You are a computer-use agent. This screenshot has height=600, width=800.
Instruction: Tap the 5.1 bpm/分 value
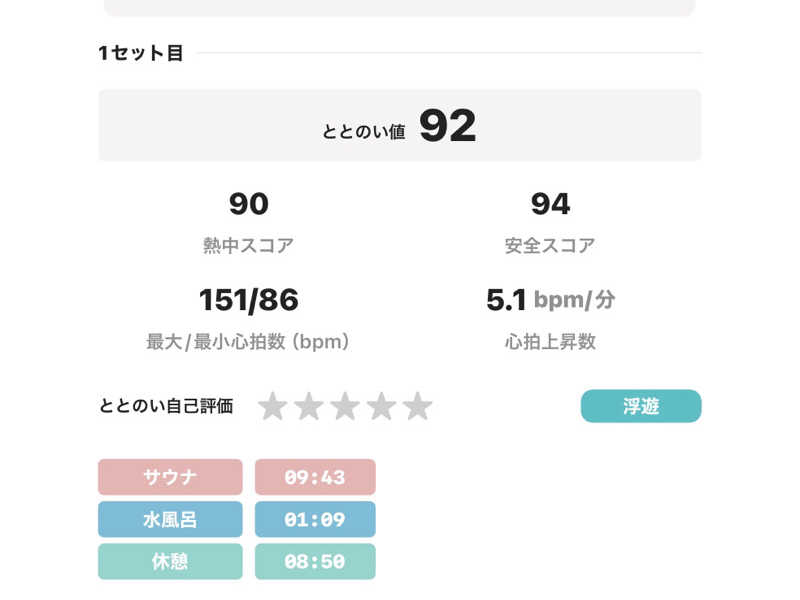551,299
